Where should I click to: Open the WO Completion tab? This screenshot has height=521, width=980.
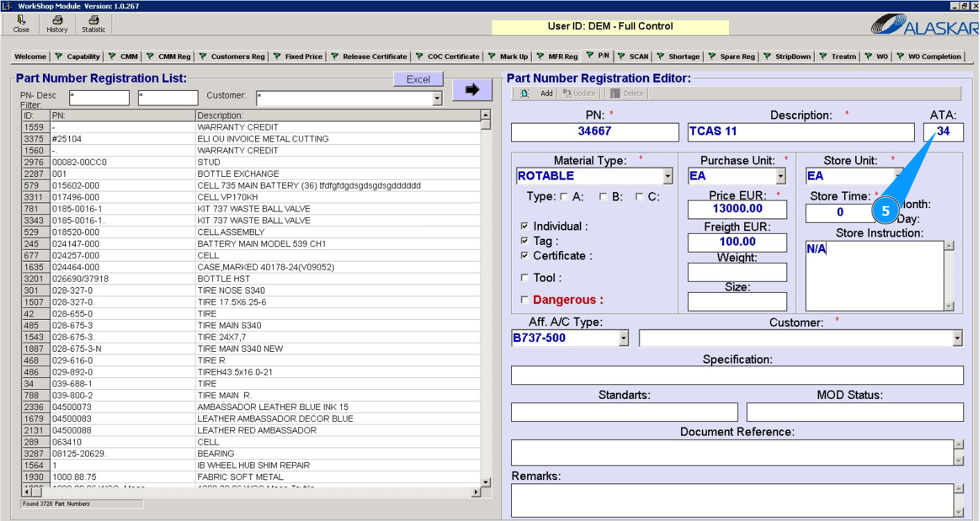(929, 57)
